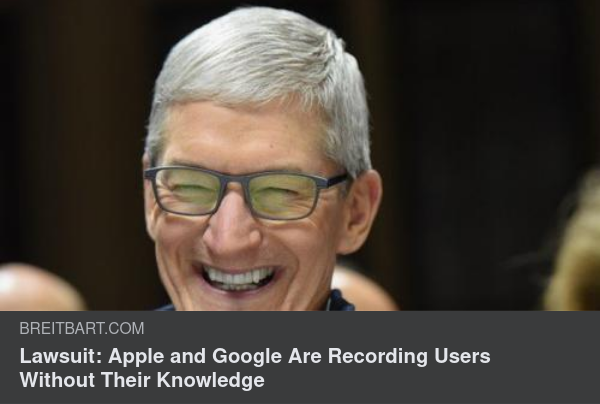The image size is (600, 404).
Task: Click the man's wide smile in the photo
Action: (238, 277)
